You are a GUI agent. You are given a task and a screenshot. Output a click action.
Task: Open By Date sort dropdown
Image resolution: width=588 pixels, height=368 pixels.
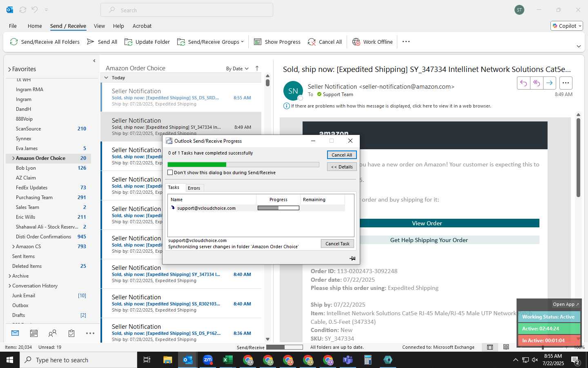(237, 69)
